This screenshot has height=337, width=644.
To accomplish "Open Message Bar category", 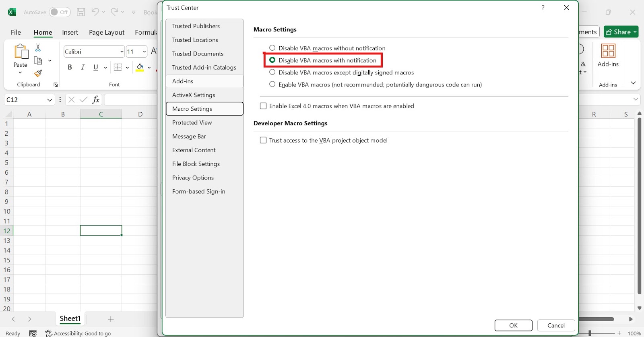I will [x=204, y=136].
